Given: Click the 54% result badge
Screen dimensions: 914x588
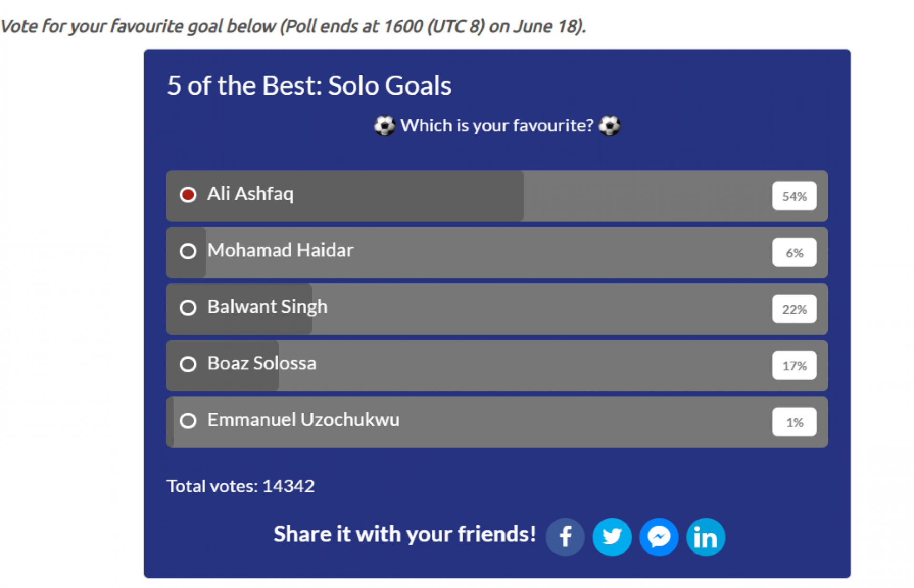Looking at the screenshot, I should pos(794,196).
